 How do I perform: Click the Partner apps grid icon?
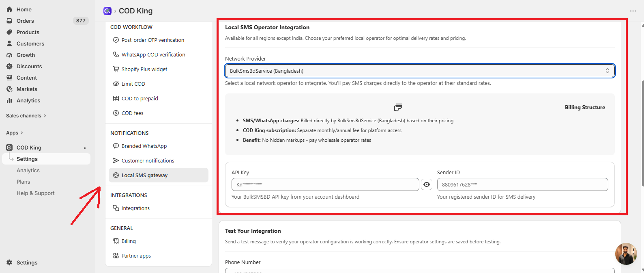tap(116, 256)
